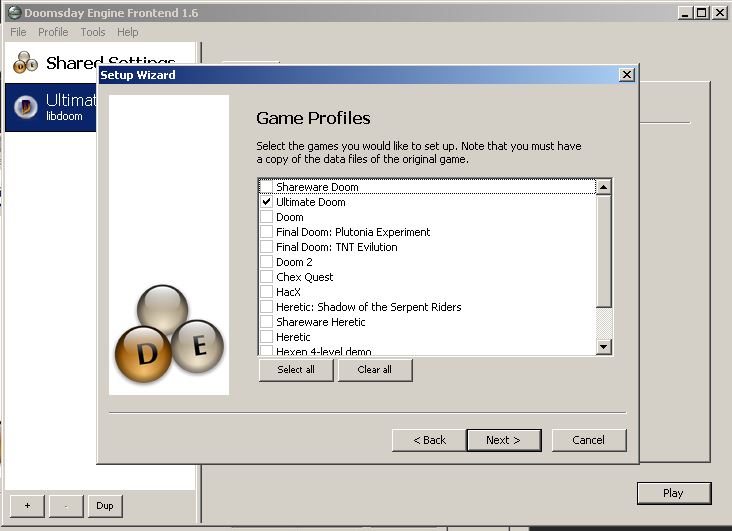This screenshot has width=732, height=531.
Task: Enable Final Doom: Plutonia Experiment checkbox
Action: point(266,232)
